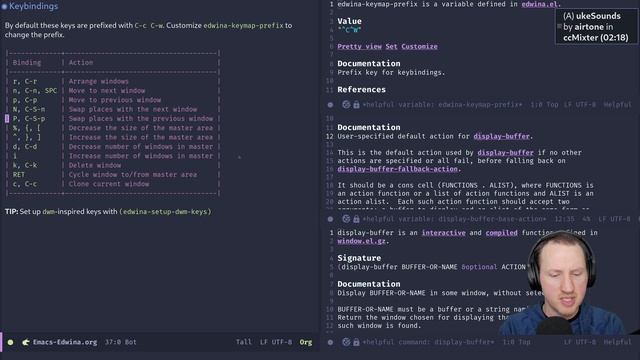Screen dimensions: 640x360
Task: Follow the display-buffer-fallback-action link
Action: (397, 169)
